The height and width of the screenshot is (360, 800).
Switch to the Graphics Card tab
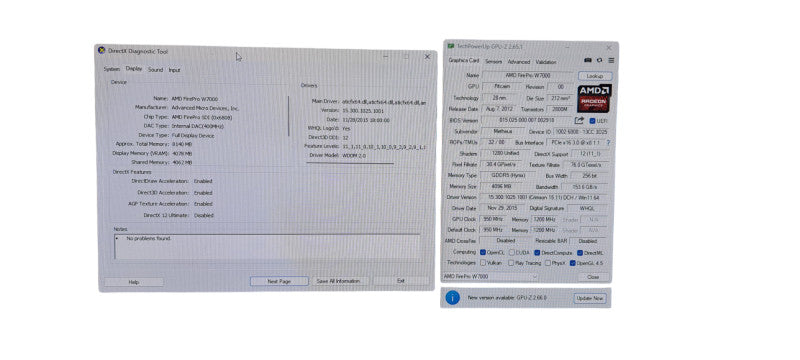tap(463, 60)
